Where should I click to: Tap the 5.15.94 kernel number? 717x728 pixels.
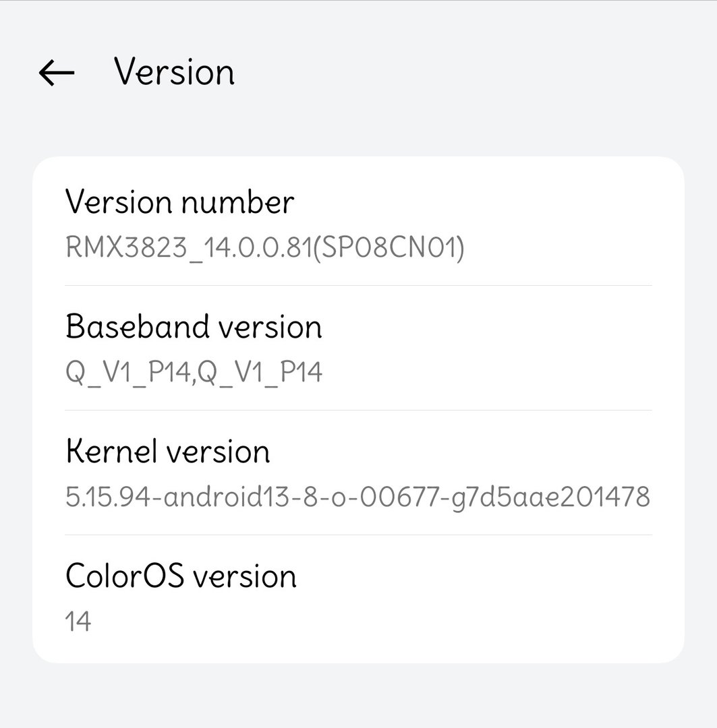pyautogui.click(x=108, y=496)
